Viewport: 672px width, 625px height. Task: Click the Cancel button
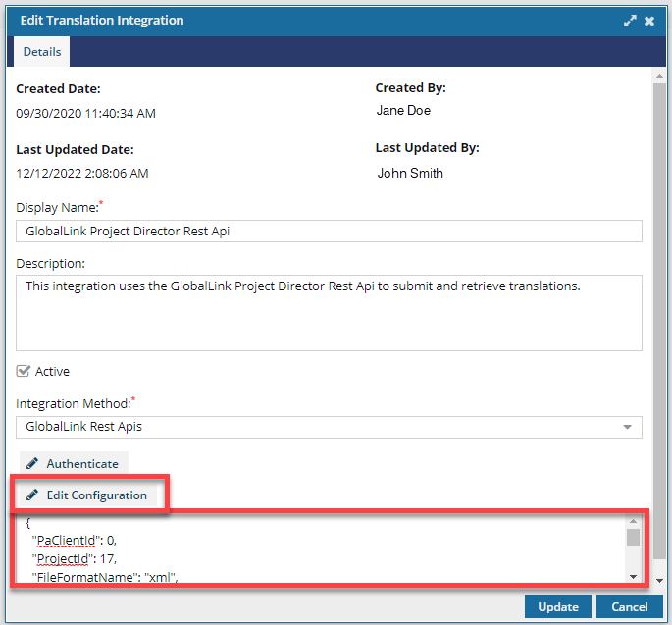630,606
